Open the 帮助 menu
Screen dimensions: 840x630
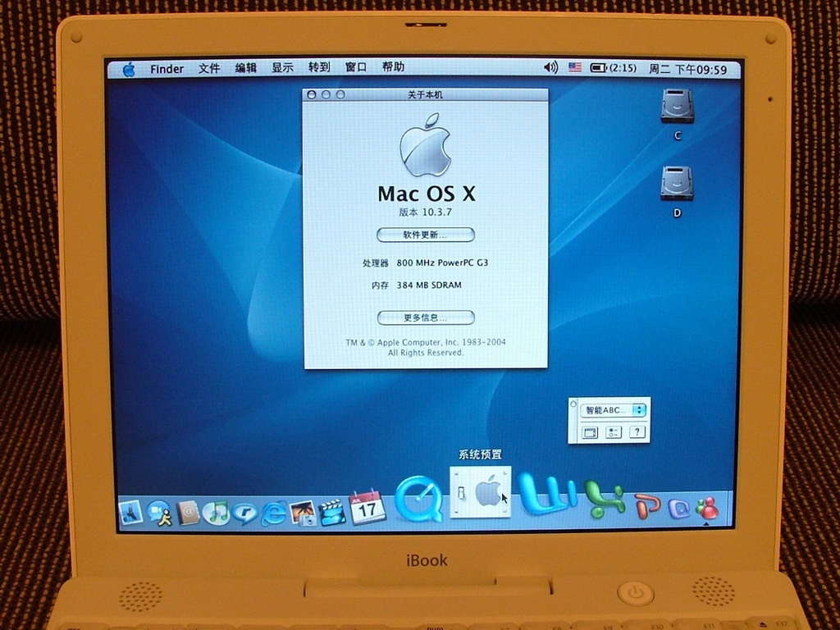coord(393,66)
